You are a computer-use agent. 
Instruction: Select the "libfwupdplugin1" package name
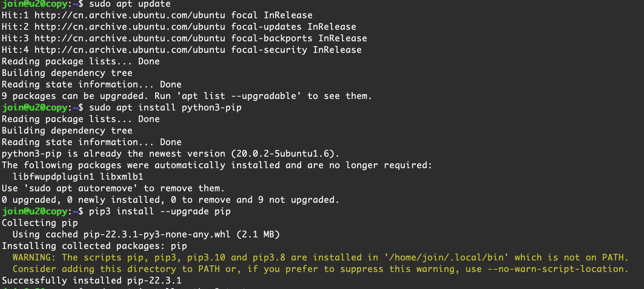(53, 177)
